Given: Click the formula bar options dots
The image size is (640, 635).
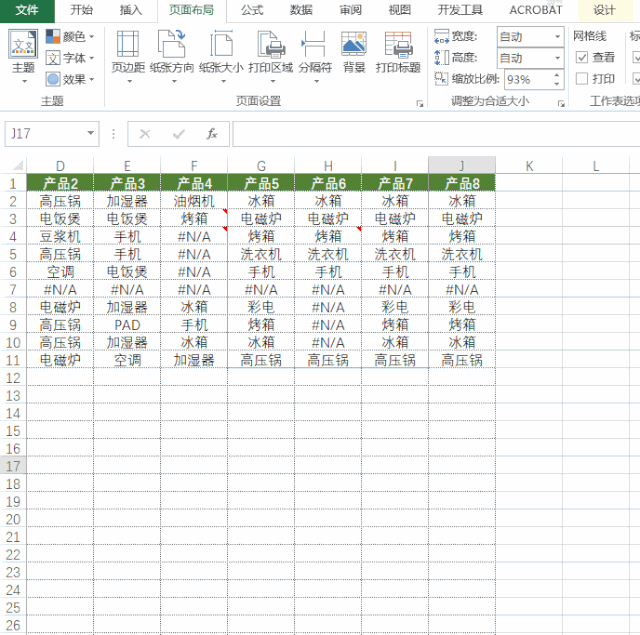Looking at the screenshot, I should point(113,133).
